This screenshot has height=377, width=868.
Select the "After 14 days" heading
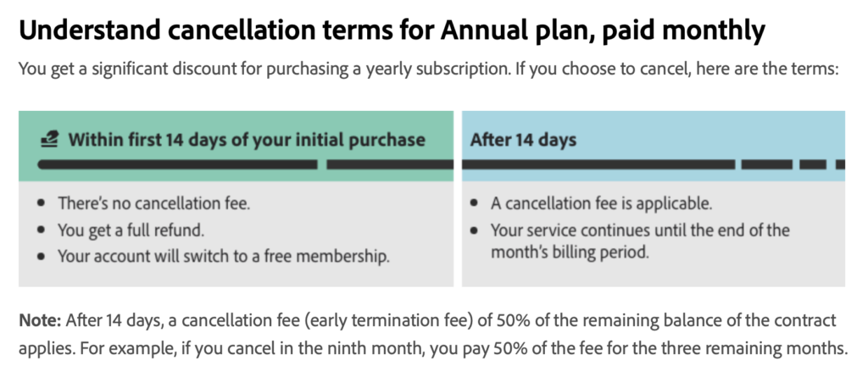(x=523, y=140)
